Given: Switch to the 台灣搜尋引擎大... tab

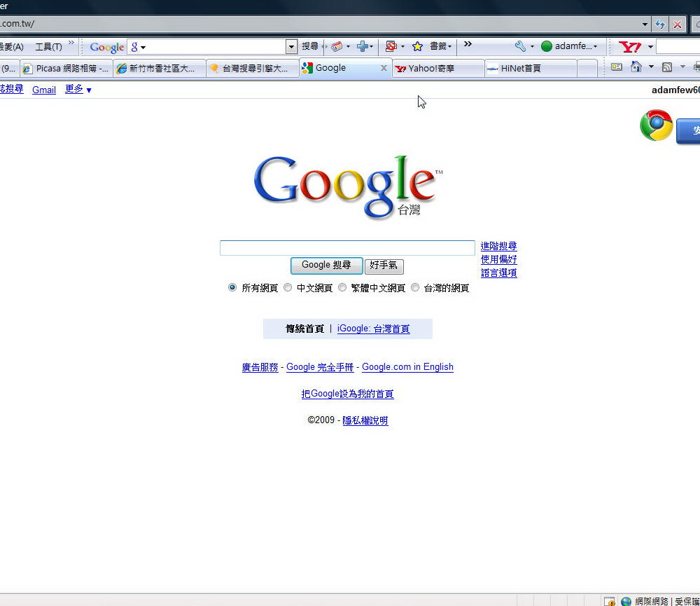Looking at the screenshot, I should coord(253,69).
